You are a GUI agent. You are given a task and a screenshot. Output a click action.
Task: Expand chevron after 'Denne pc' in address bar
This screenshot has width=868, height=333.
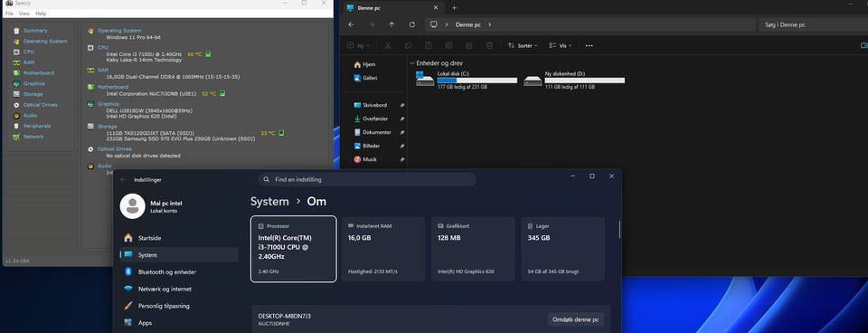(489, 25)
